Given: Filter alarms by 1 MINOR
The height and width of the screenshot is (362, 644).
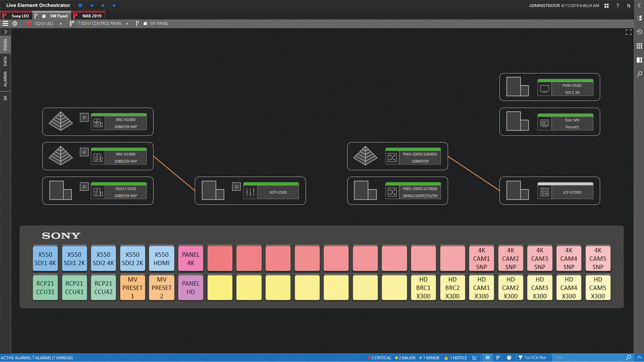Looking at the screenshot, I should tap(429, 358).
